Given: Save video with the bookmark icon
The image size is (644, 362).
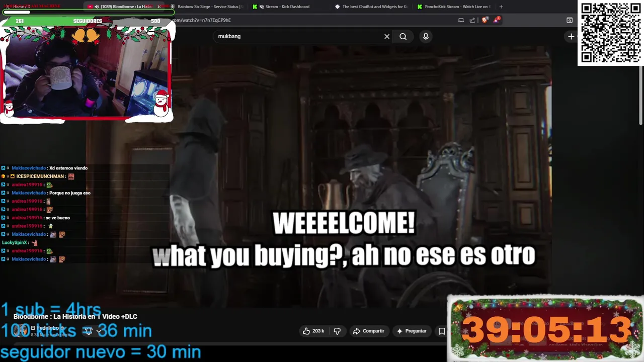Looking at the screenshot, I should click(442, 331).
